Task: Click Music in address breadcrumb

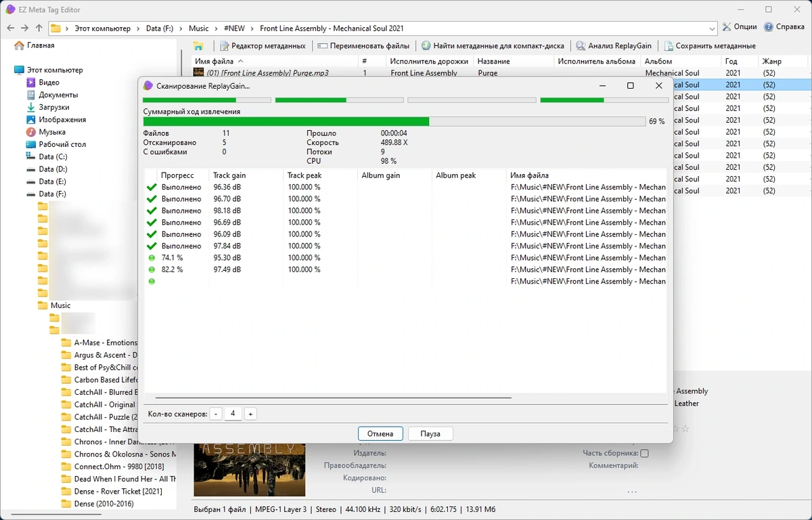Action: (x=198, y=28)
